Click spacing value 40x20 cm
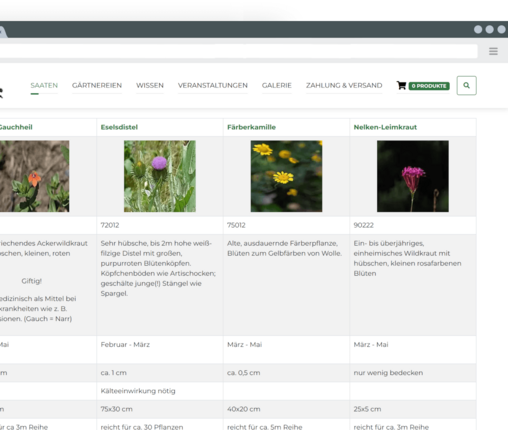 pos(244,409)
